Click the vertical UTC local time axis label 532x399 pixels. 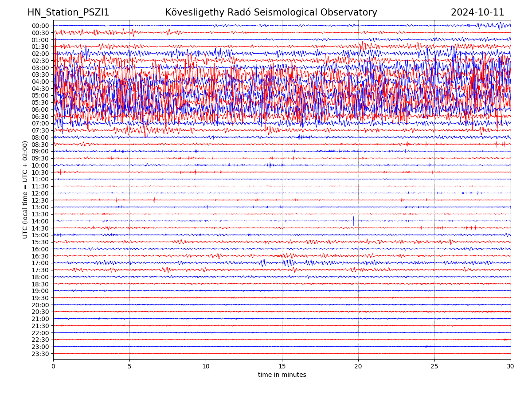[25, 190]
